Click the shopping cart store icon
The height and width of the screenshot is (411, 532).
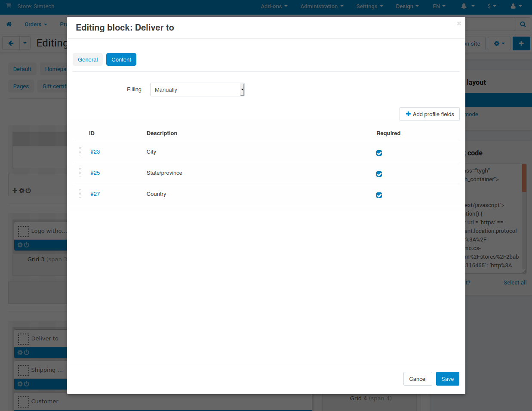(x=9, y=6)
